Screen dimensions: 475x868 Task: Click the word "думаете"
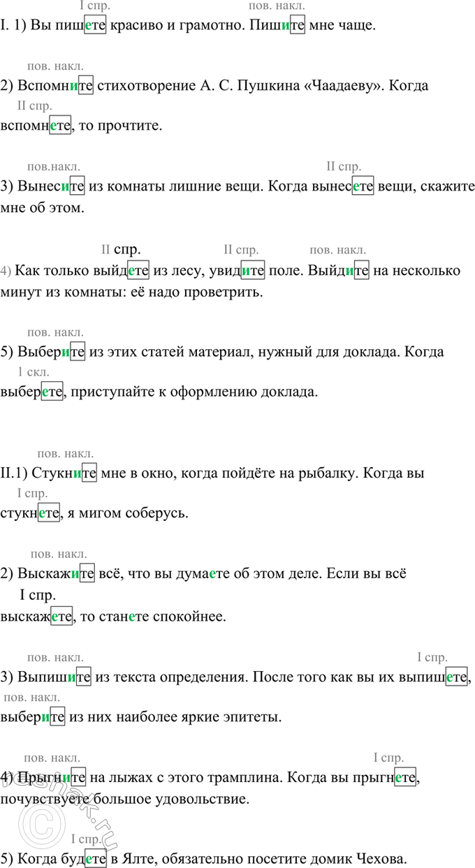tap(204, 574)
